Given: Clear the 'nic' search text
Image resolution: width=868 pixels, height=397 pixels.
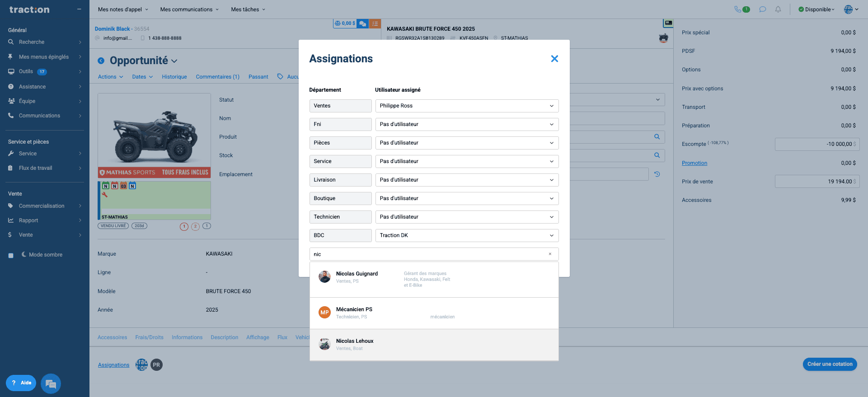Looking at the screenshot, I should (550, 254).
